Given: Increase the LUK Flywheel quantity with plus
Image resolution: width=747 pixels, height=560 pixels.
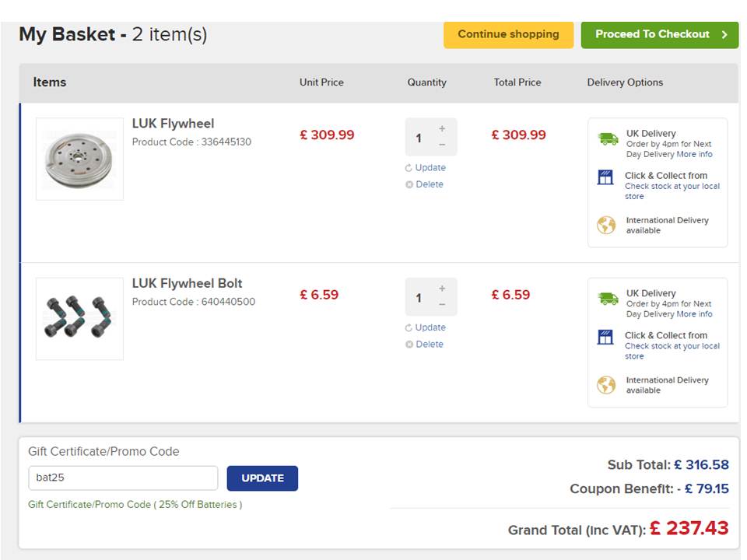Looking at the screenshot, I should [442, 128].
